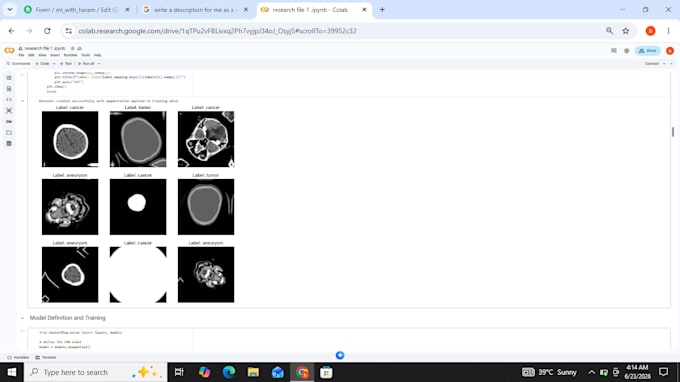680x382 pixels.
Task: Click the browser address bar URL
Action: click(x=217, y=31)
